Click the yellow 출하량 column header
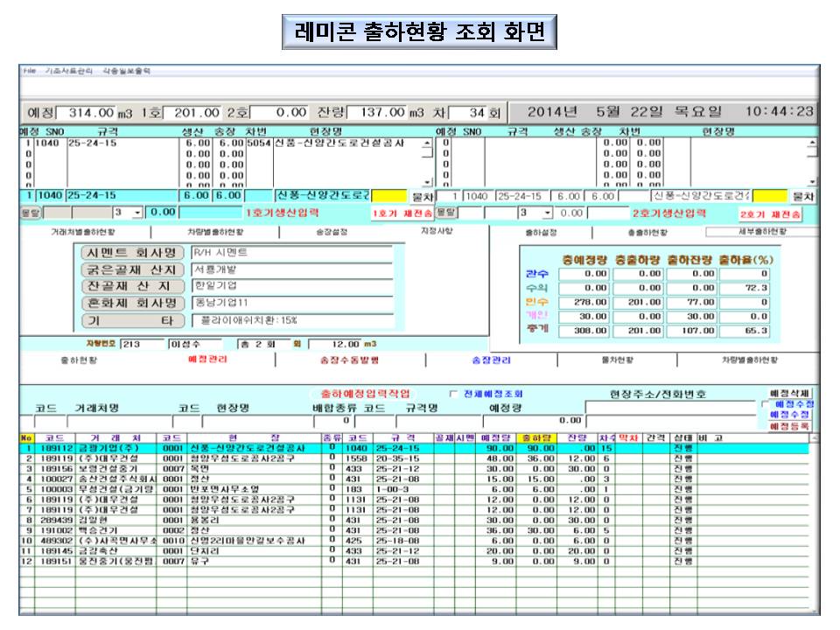Viewport: 840px width, 630px height. pyautogui.click(x=536, y=437)
